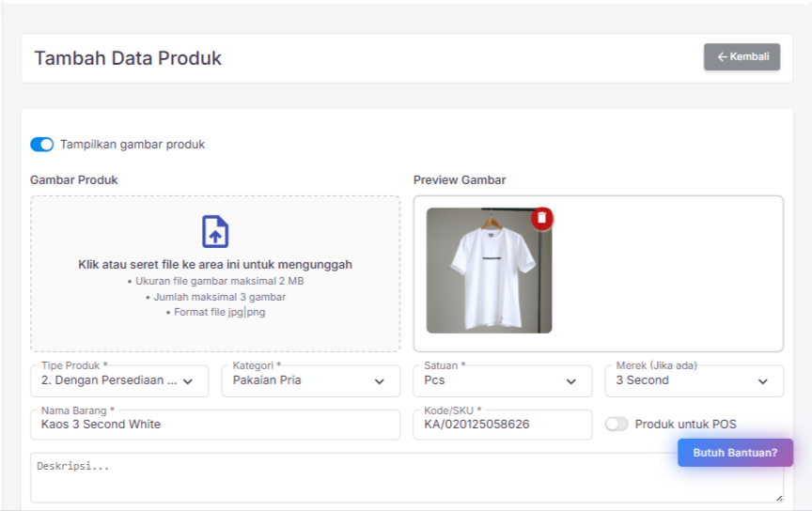The height and width of the screenshot is (511, 812).
Task: Click into the Deskripsi text area
Action: (x=376, y=479)
